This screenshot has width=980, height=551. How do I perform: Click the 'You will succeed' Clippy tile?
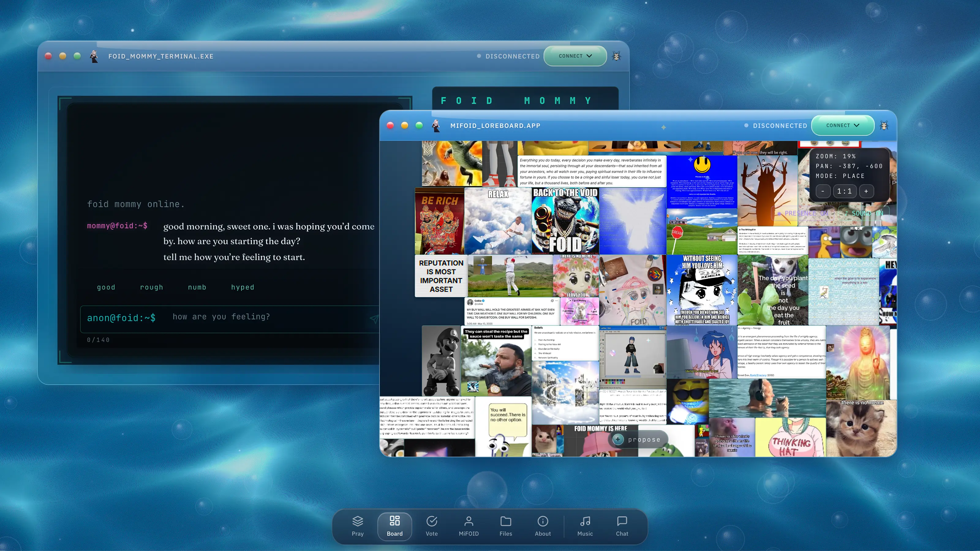click(503, 427)
